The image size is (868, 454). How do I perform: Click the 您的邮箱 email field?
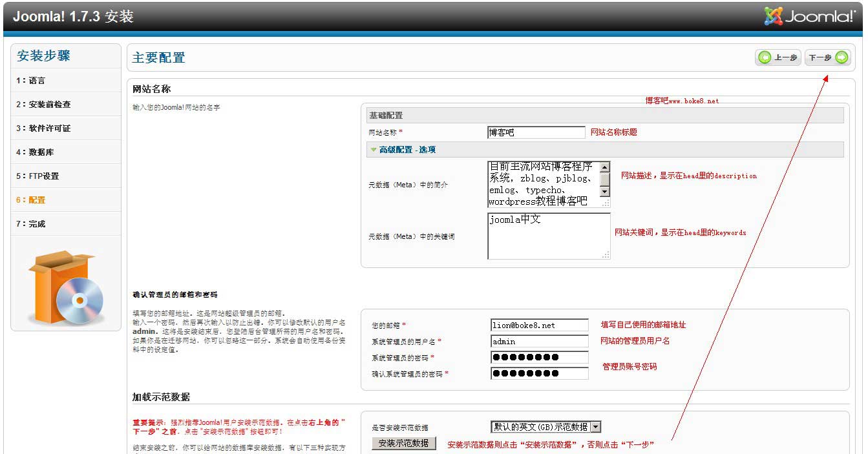(540, 325)
